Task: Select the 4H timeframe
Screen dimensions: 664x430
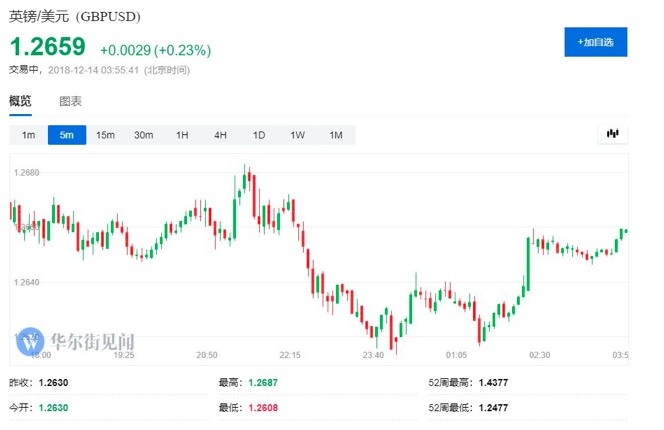Action: point(220,135)
